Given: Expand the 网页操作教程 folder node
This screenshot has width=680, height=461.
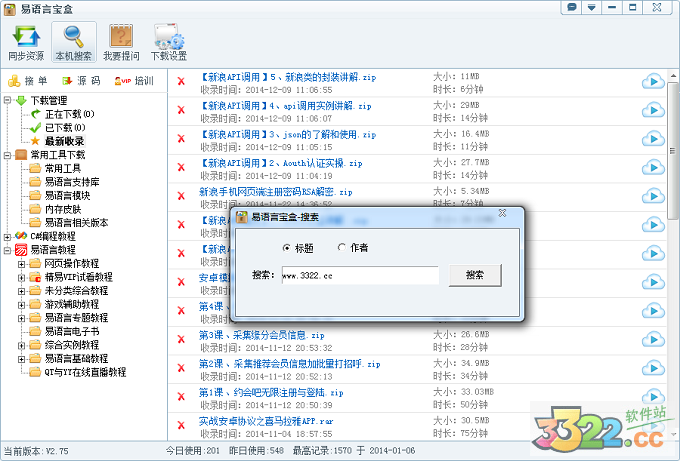Looking at the screenshot, I should (x=21, y=264).
